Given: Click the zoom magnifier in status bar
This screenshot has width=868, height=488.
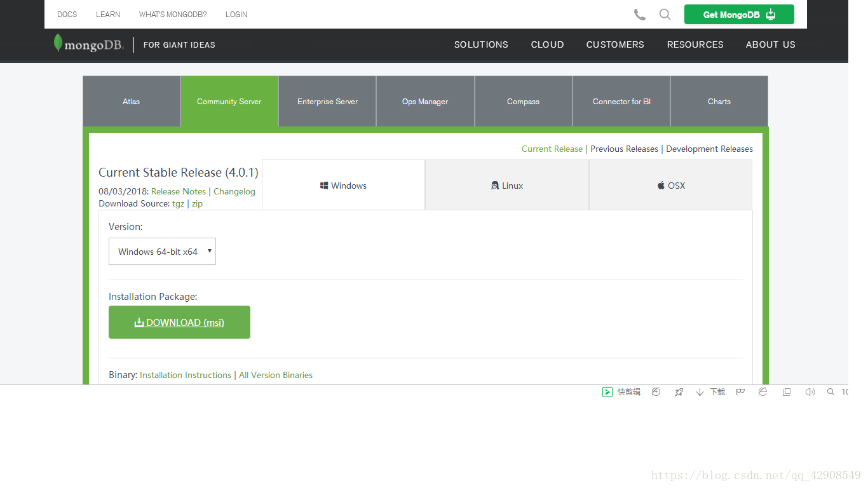Looking at the screenshot, I should 831,392.
